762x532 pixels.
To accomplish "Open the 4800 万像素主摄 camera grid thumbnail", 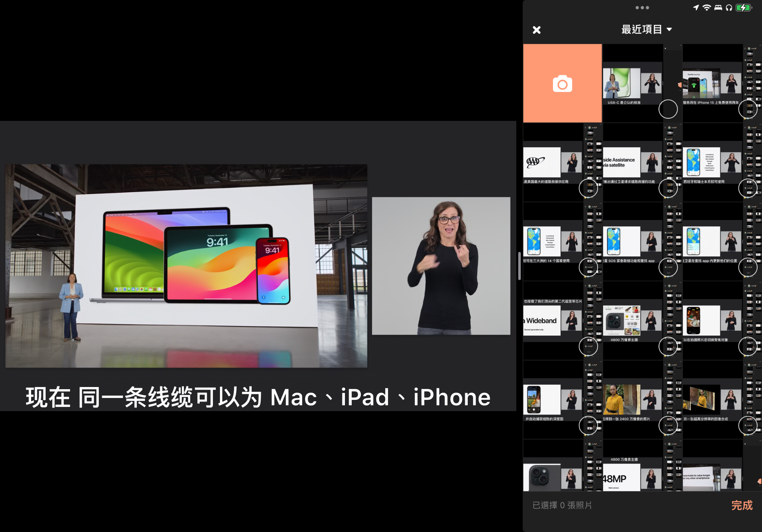I will (x=642, y=321).
